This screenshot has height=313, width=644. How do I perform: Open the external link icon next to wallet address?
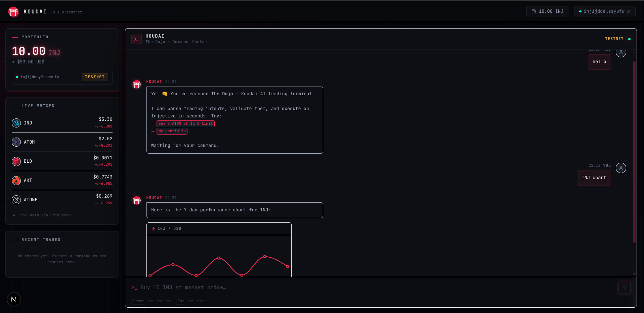629,11
